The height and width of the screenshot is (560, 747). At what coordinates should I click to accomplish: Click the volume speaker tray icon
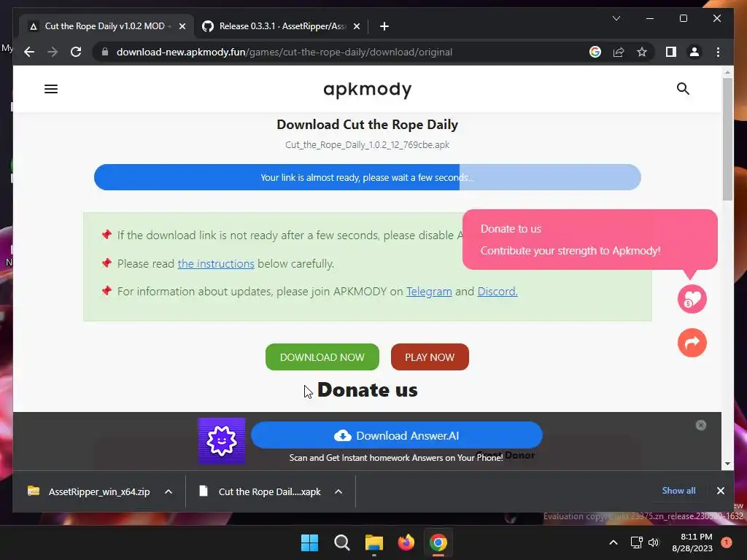(x=654, y=542)
